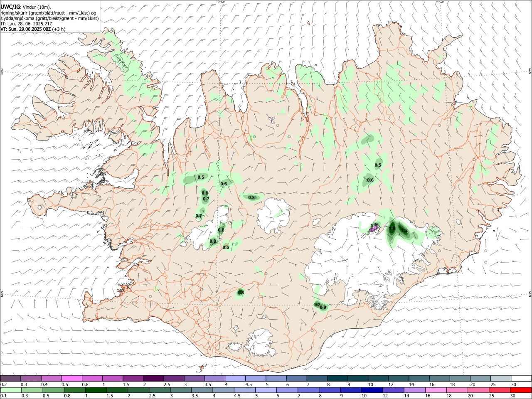This screenshot has width=532, height=399.
Task: Click the white Hofsjökull glacier in central Iceland
Action: tap(273, 215)
